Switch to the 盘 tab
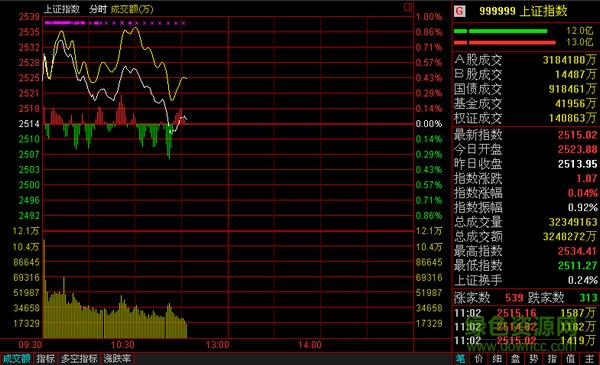Viewport: 600px width, 365px height. tap(515, 358)
